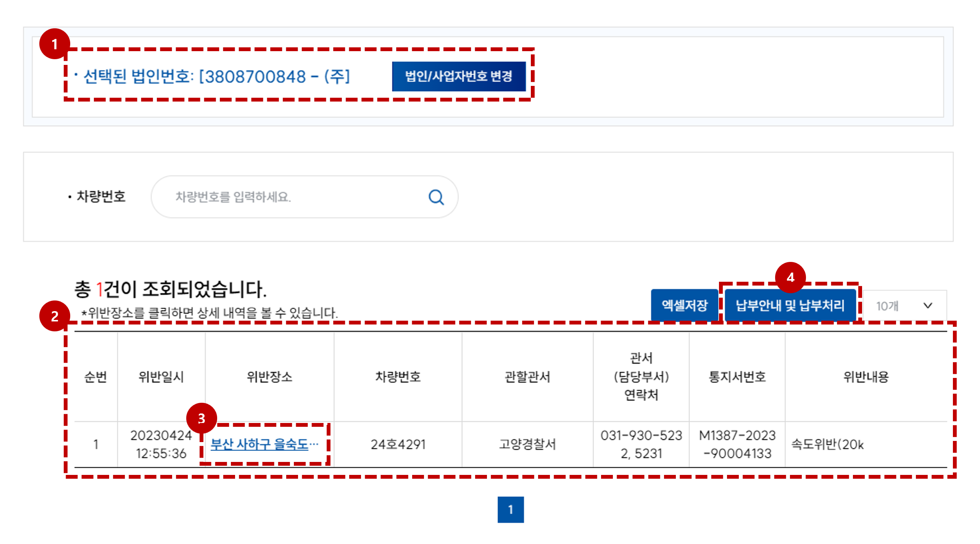Click 고양경찰서 cell in table

click(527, 444)
